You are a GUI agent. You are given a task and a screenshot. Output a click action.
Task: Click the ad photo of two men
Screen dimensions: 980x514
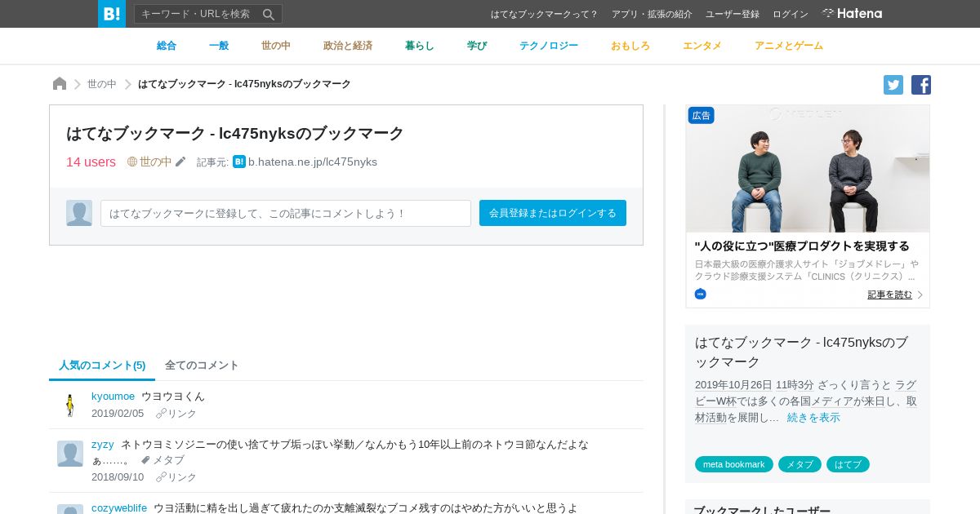tap(808, 169)
